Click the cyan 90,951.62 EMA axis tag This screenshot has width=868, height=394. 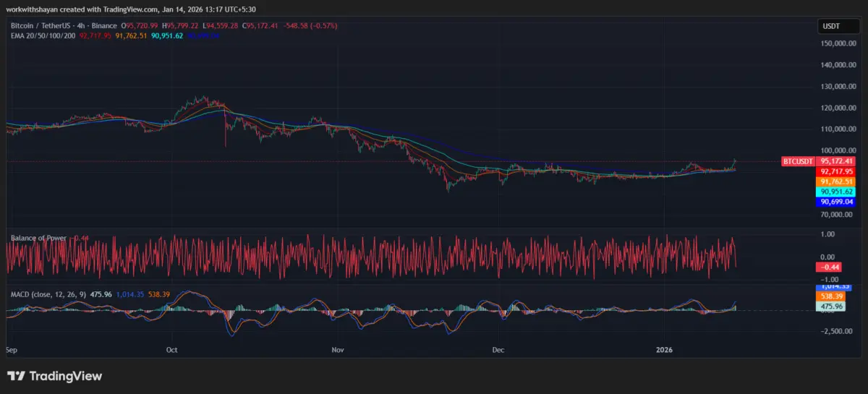pos(835,192)
